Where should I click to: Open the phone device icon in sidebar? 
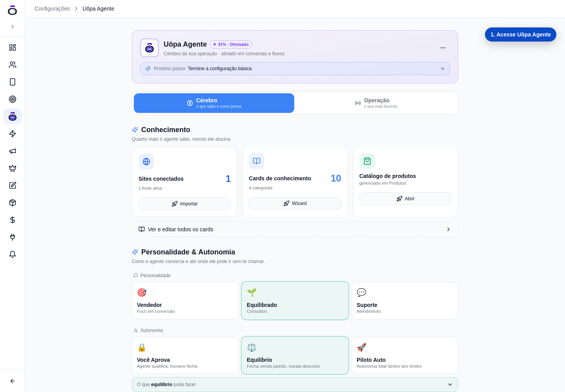(13, 82)
